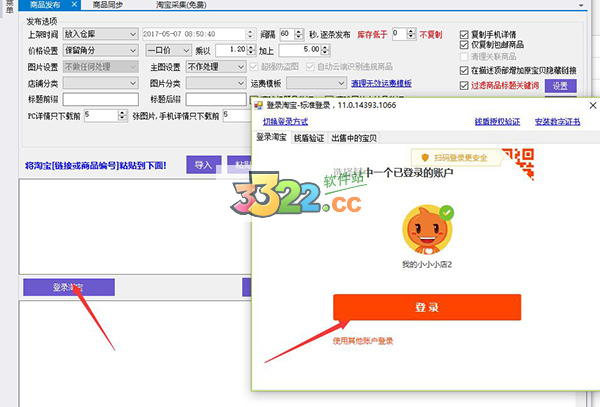The image size is (600, 407).
Task: Click the 我的小小小店2 account name
Action: 427,264
